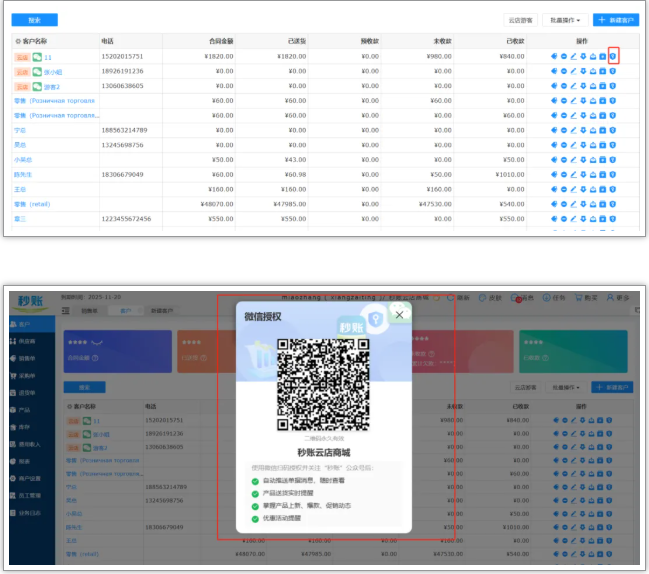The width and height of the screenshot is (649, 574).
Task: Click the QR code in the 微信授权 dialog
Action: pyautogui.click(x=323, y=385)
